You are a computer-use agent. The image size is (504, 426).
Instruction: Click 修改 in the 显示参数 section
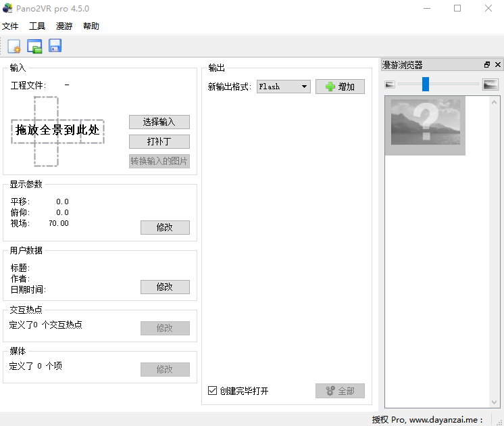pos(165,228)
